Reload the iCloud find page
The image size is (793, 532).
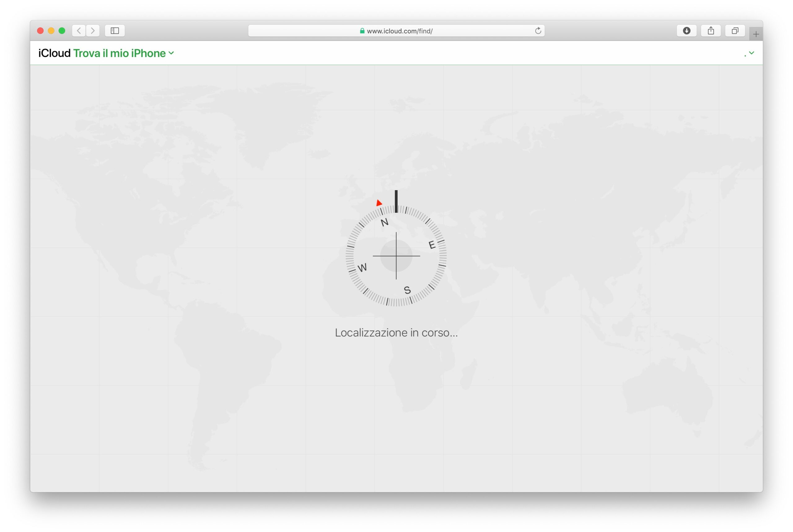538,31
